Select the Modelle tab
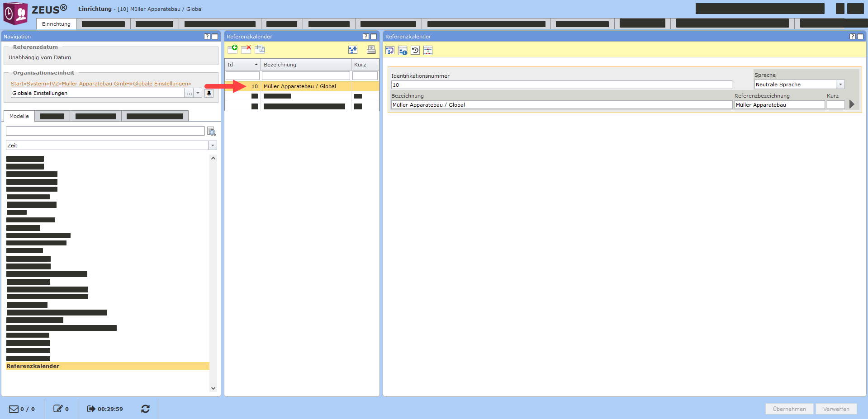Screen dimensions: 868x419 coord(19,116)
